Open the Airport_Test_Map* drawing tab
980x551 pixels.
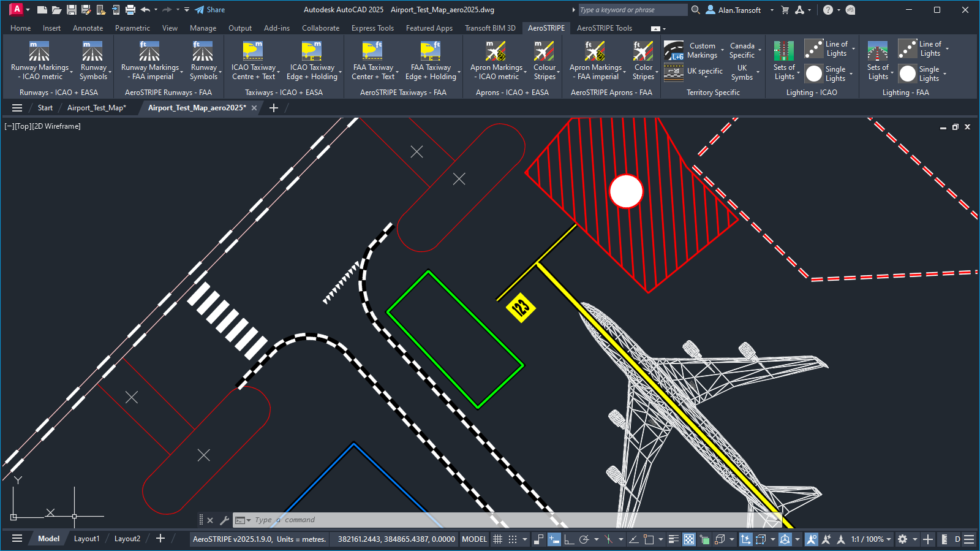[96, 108]
